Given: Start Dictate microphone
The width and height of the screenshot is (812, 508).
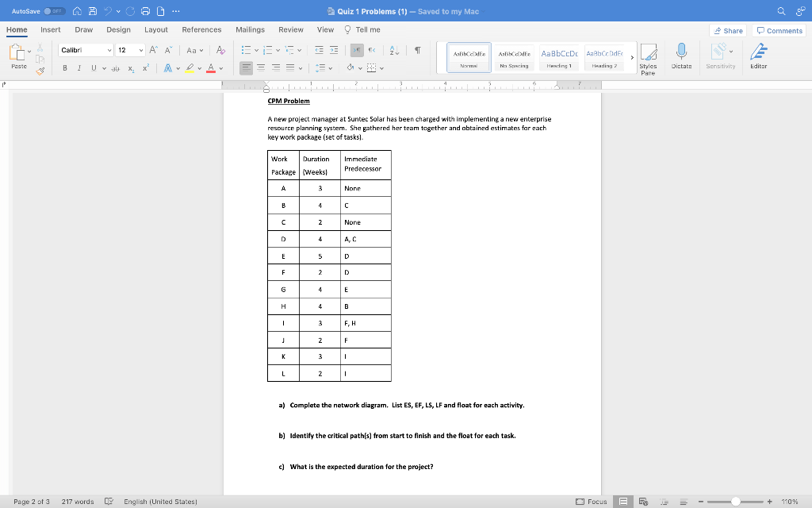Looking at the screenshot, I should pos(681,56).
